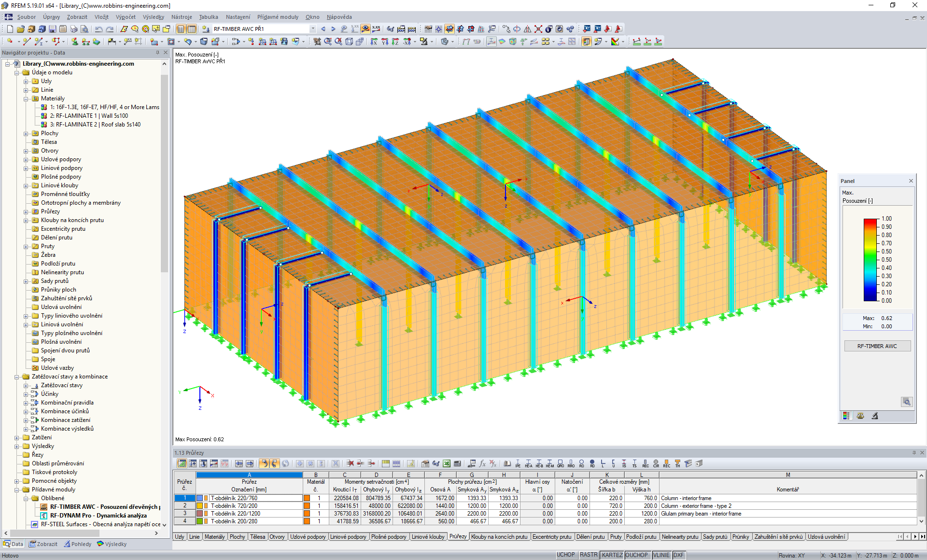927x560 pixels.
Task: Click the magnifier icon in Panel
Action: [906, 402]
